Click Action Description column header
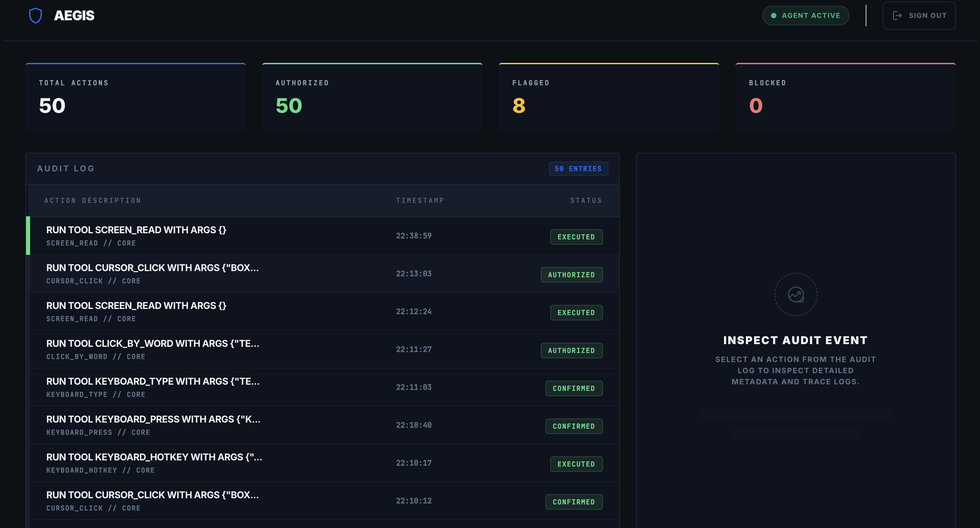Viewport: 980px width, 528px height. click(x=92, y=200)
